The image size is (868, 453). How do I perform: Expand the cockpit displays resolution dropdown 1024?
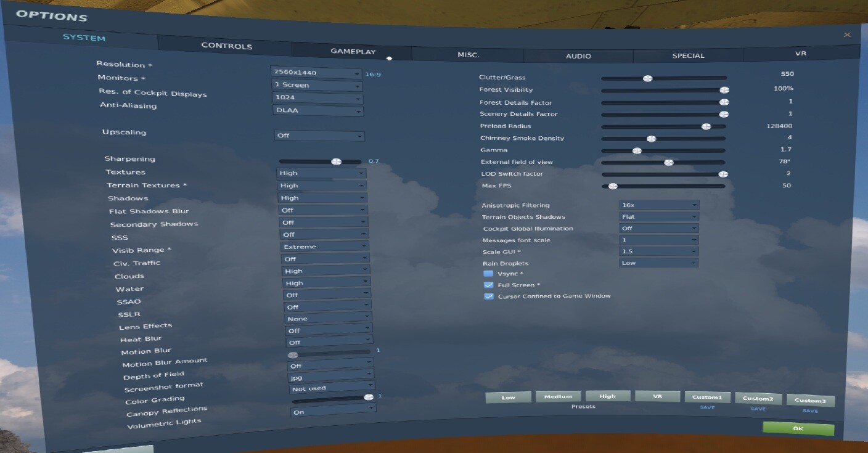tap(317, 98)
